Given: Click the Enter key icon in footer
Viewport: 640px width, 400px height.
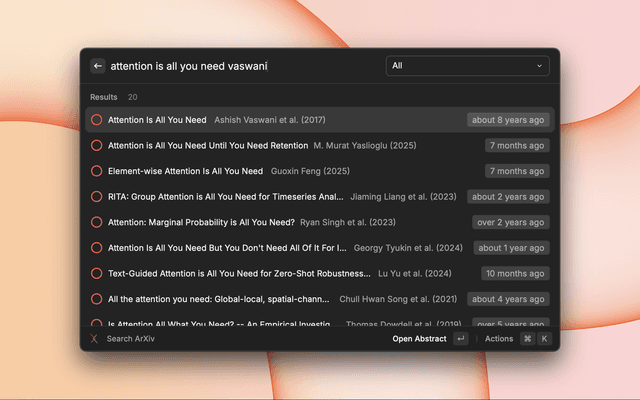Looking at the screenshot, I should (x=460, y=339).
